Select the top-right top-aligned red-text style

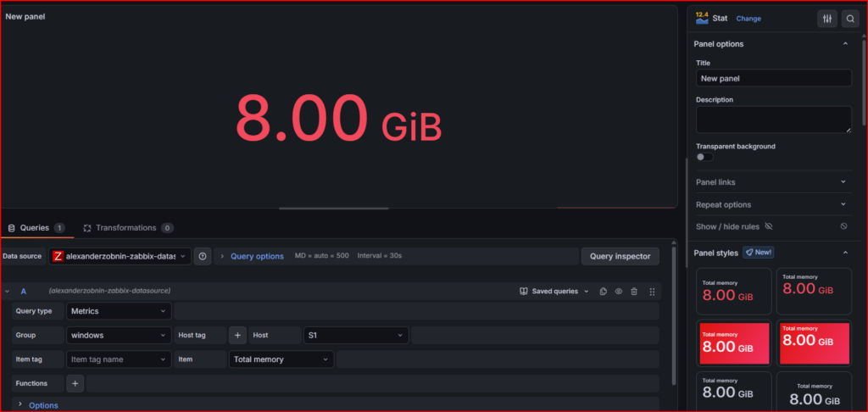click(x=814, y=292)
